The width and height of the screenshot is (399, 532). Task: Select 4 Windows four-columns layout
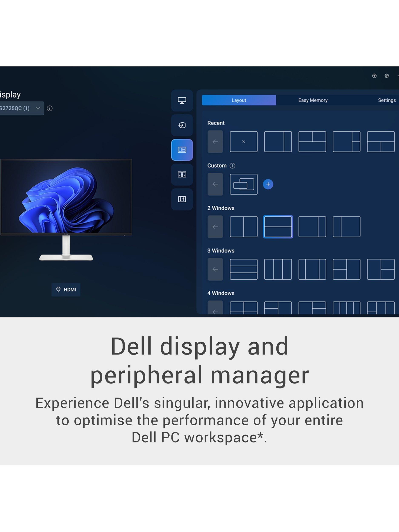[347, 308]
